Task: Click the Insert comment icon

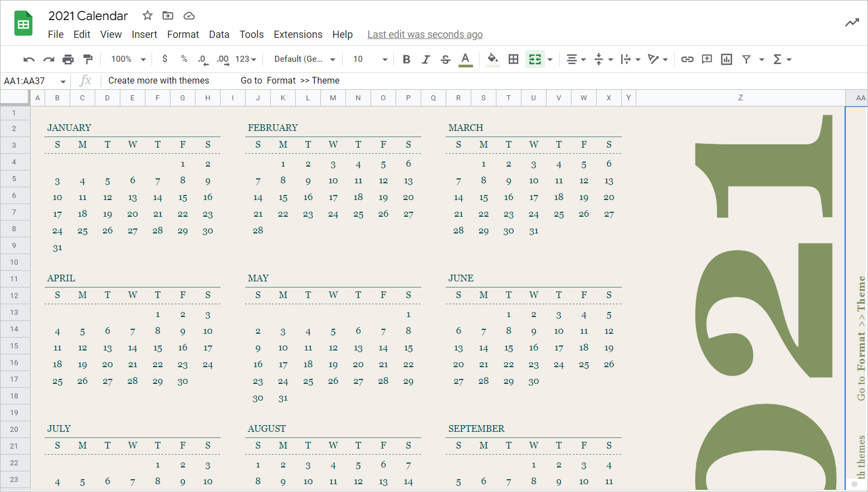Action: (x=706, y=59)
